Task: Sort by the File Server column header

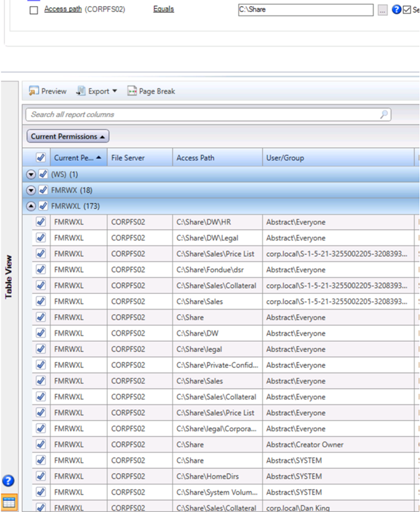Action: (128, 158)
